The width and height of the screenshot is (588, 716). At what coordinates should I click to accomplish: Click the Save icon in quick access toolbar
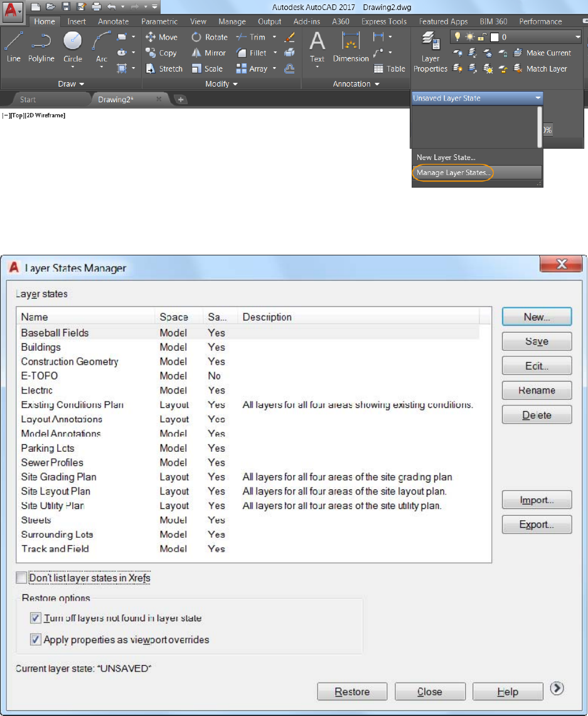click(66, 7)
